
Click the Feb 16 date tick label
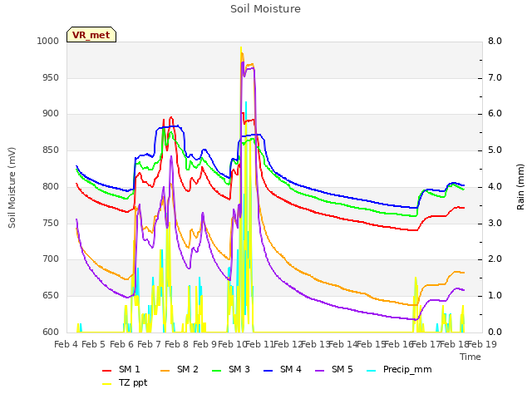point(399,344)
